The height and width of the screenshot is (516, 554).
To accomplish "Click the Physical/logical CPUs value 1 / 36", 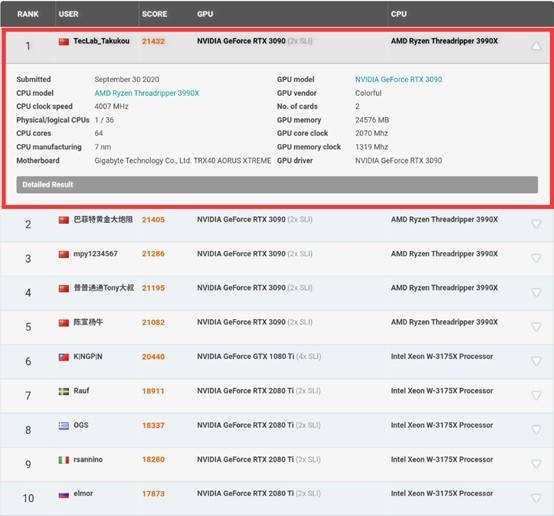I will pos(104,120).
